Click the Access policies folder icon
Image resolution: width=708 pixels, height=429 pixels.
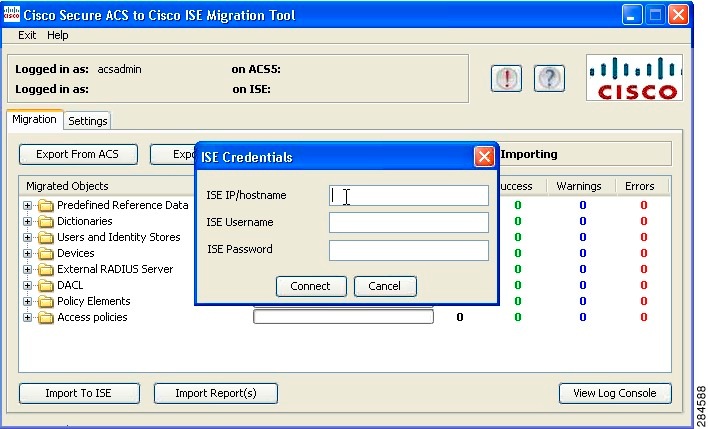pyautogui.click(x=46, y=317)
